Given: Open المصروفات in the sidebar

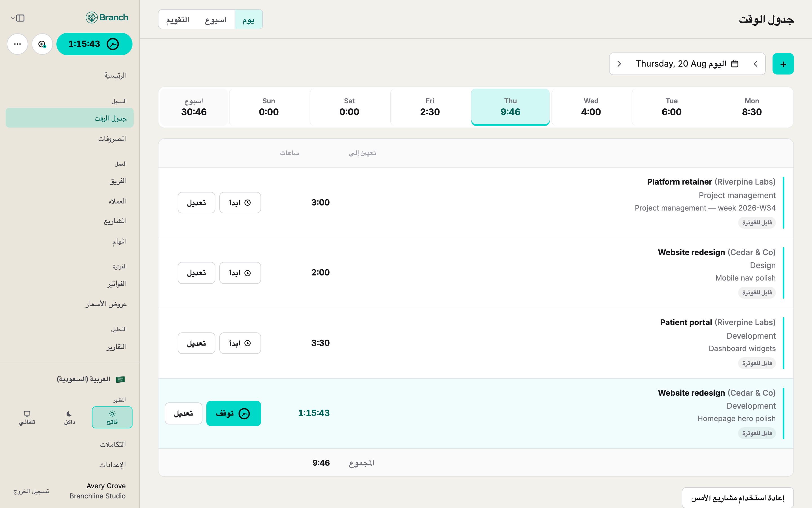Looking at the screenshot, I should pos(70,138).
